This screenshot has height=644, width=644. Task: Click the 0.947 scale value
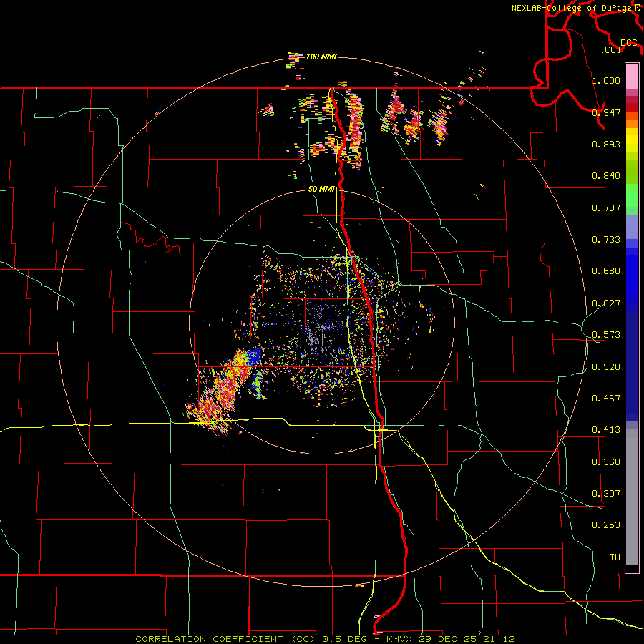606,112
